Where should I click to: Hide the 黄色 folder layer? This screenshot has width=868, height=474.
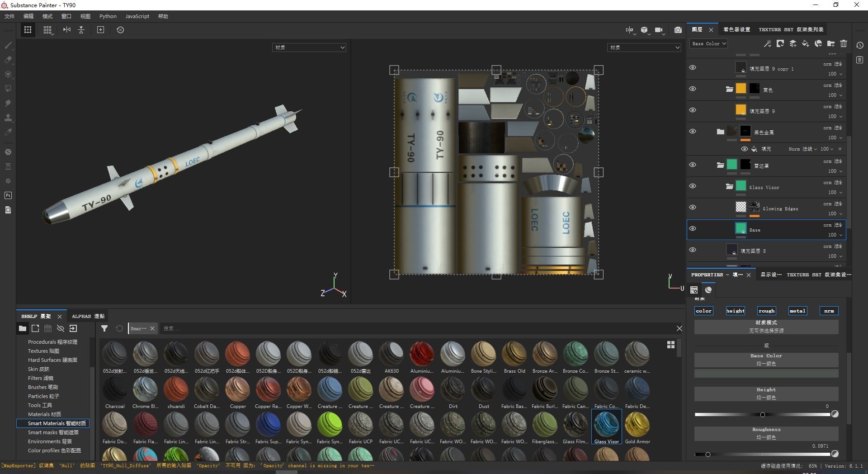[693, 89]
